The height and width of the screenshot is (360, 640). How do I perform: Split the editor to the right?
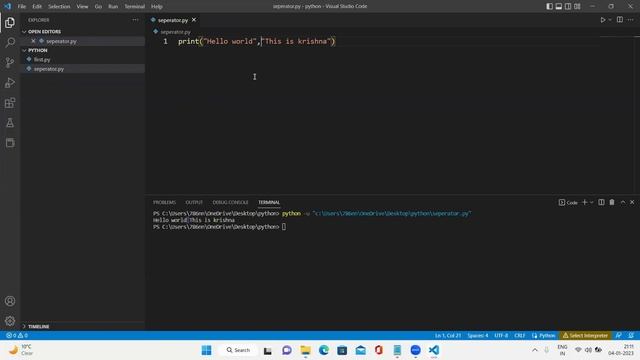(620, 20)
